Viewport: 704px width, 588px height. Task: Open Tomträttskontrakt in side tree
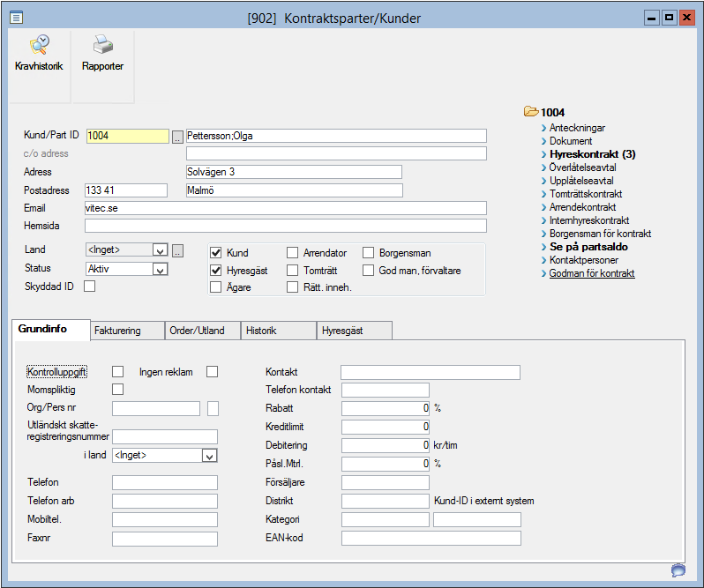586,194
